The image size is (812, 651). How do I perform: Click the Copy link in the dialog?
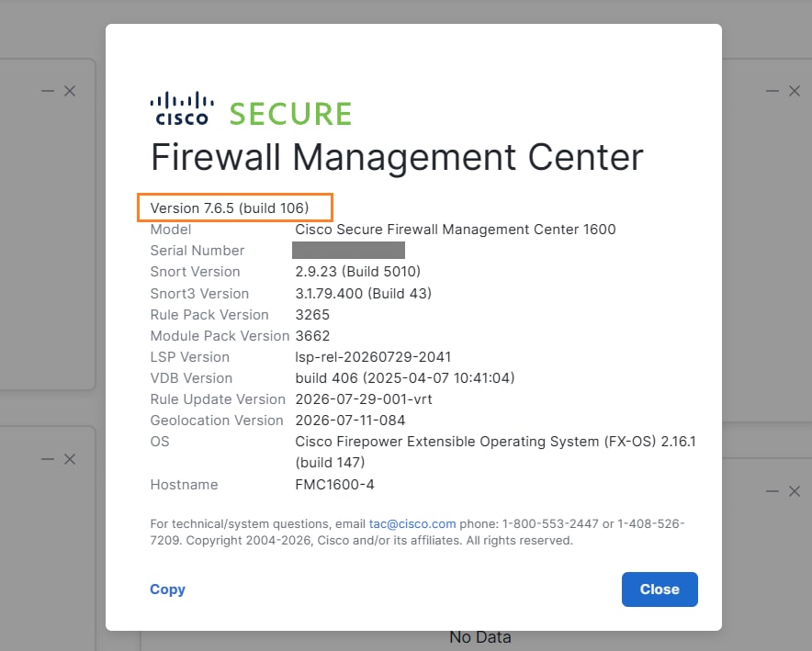[x=167, y=589]
